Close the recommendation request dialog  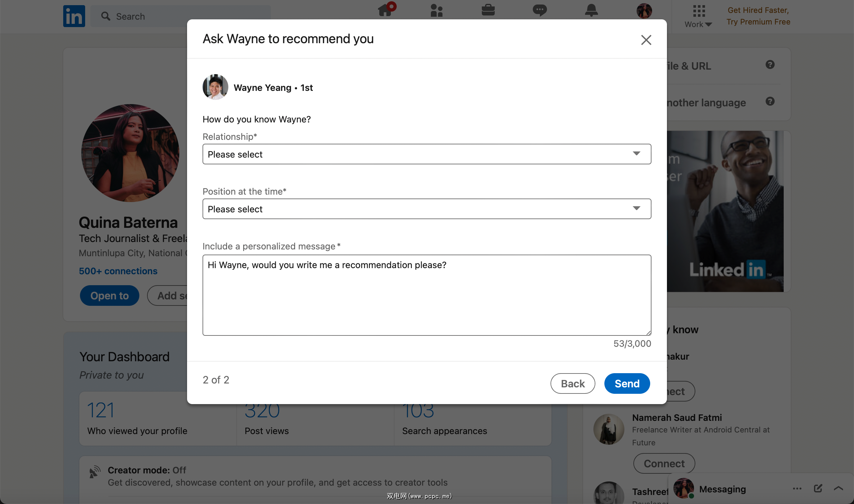[x=646, y=40]
